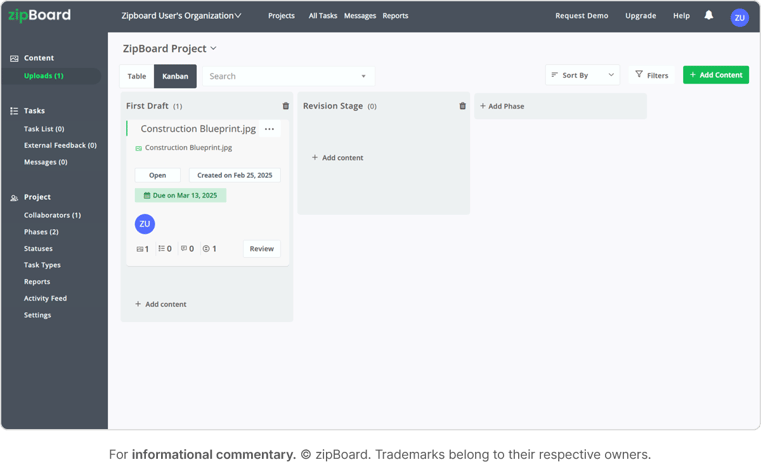Click the funnel icon in Filters

(639, 74)
